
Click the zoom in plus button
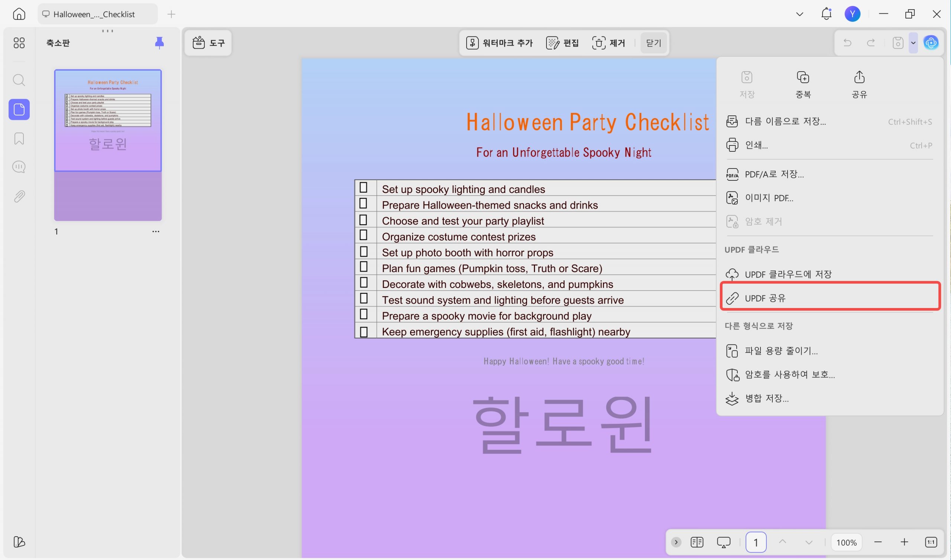tap(904, 542)
